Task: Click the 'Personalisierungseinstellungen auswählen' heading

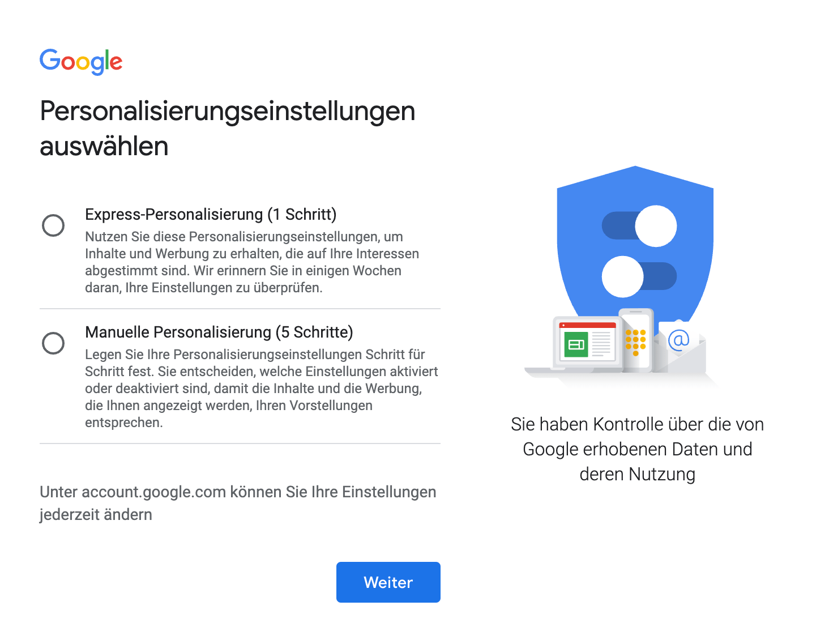Action: pos(228,129)
